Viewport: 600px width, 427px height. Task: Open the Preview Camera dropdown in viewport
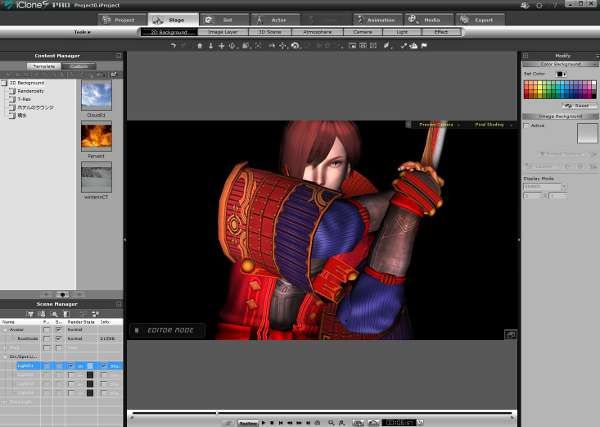[439, 125]
